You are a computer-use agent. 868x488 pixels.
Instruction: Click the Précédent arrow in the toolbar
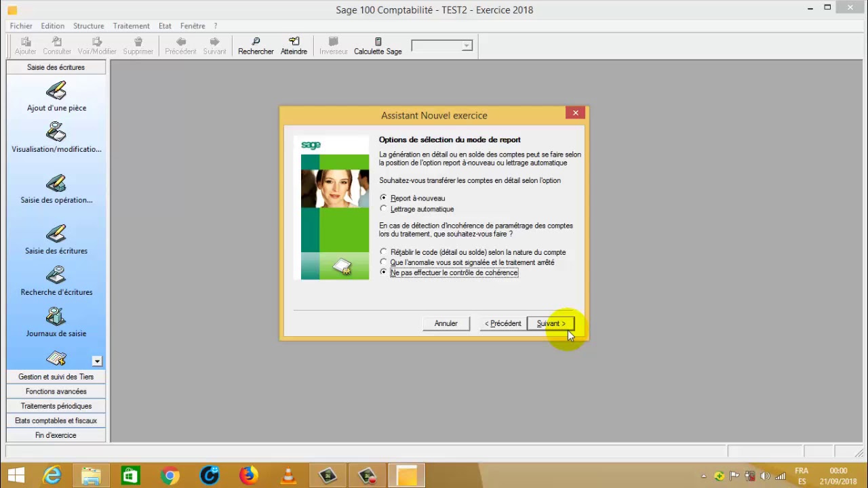[x=180, y=46]
